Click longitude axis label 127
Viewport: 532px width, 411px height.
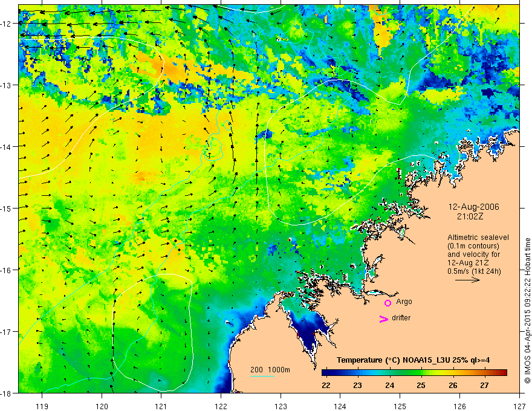point(519,406)
